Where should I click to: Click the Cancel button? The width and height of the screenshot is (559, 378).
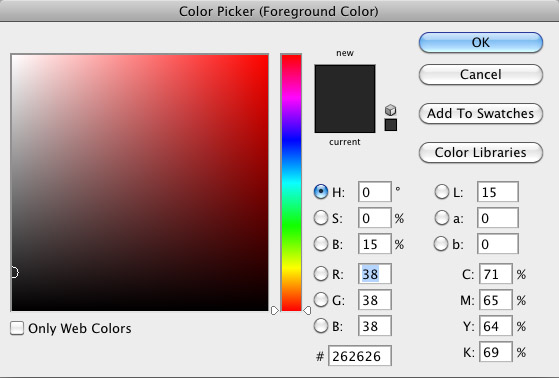(x=481, y=74)
